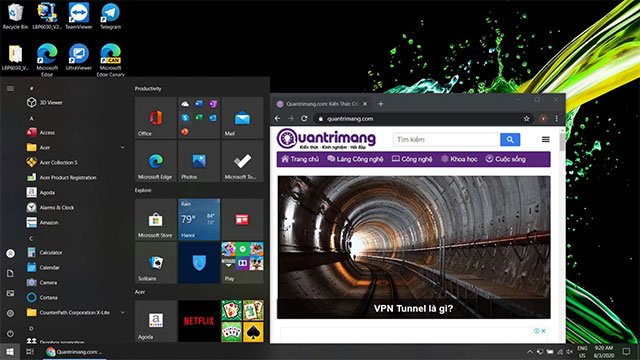Bookmark this page with the star
Image resolution: width=640 pixels, height=360 pixels.
pos(527,119)
